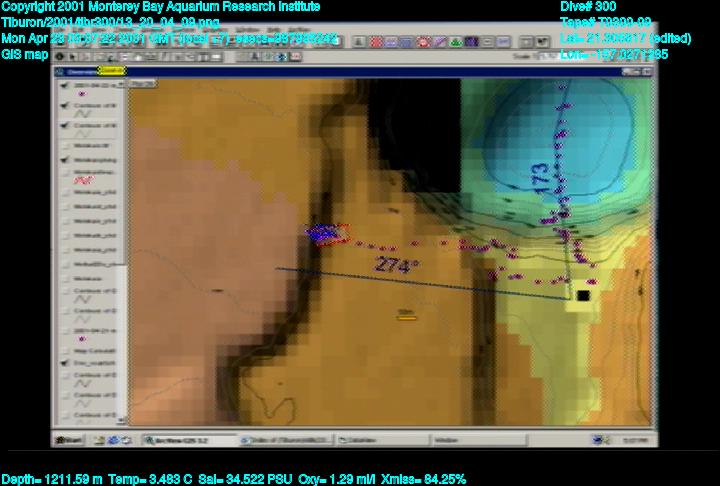Click the 274° bearing label on the map
The width and height of the screenshot is (720, 486).
(396, 266)
